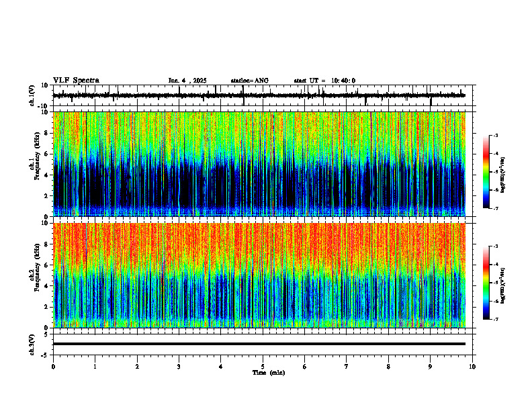
Task: Click the ch.2 color bar log(PSD) label
Action: pos(503,286)
